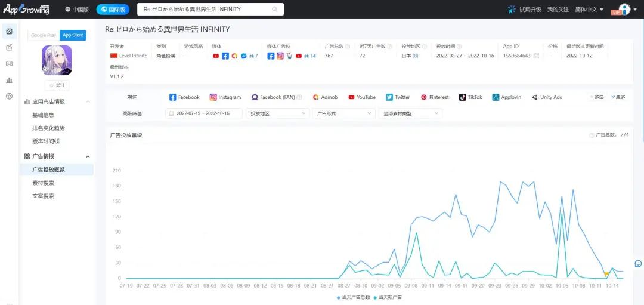Select Pinterest media filter
The image size is (644, 305).
pyautogui.click(x=435, y=97)
